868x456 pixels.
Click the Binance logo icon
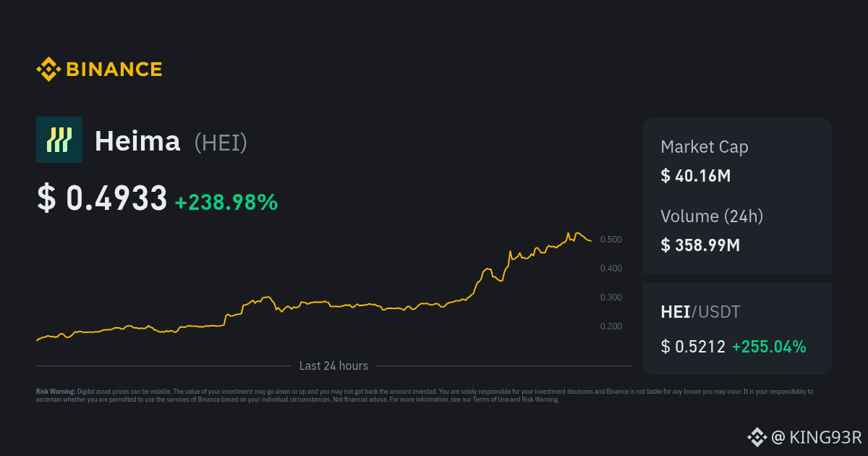[48, 69]
